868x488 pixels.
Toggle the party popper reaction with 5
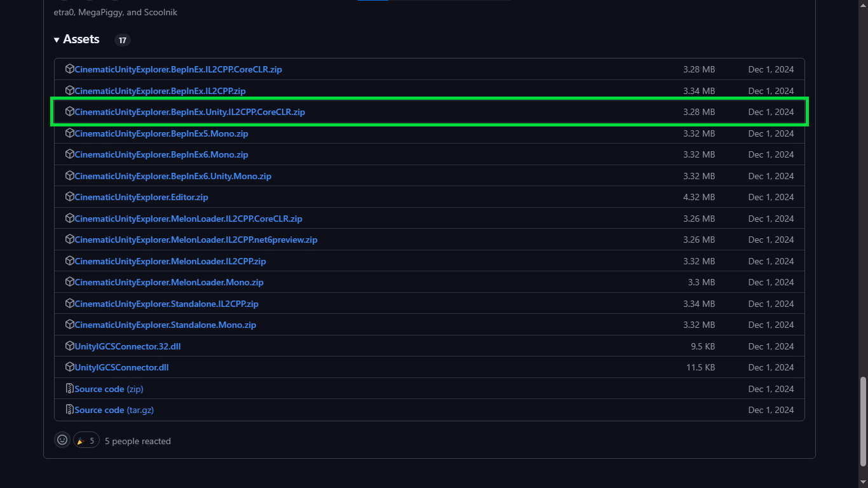pos(86,440)
